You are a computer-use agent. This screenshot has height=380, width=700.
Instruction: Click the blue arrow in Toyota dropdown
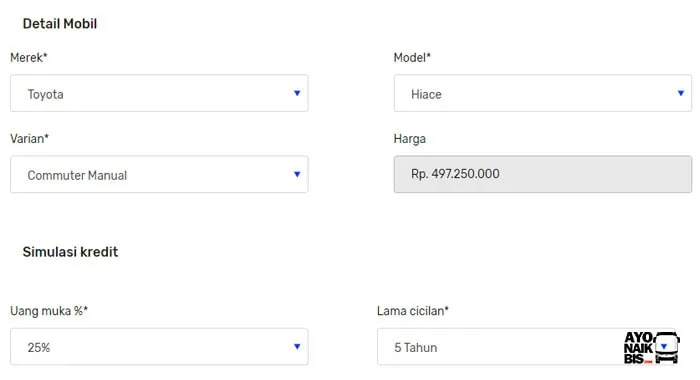point(297,93)
